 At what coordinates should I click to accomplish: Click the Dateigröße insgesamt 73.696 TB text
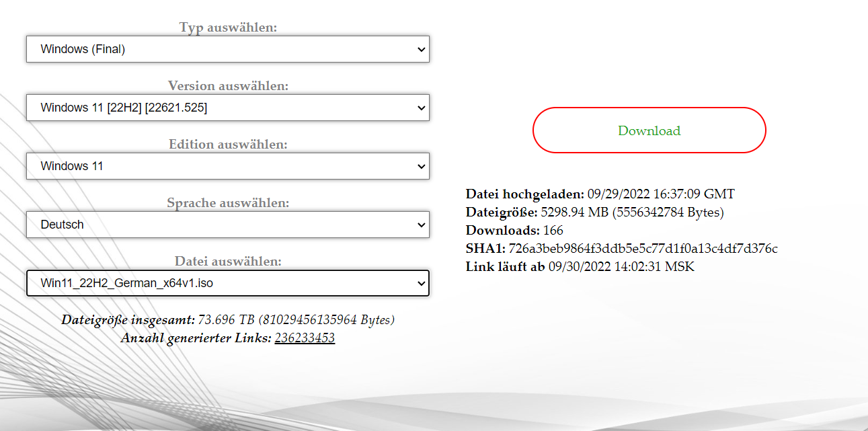point(228,319)
